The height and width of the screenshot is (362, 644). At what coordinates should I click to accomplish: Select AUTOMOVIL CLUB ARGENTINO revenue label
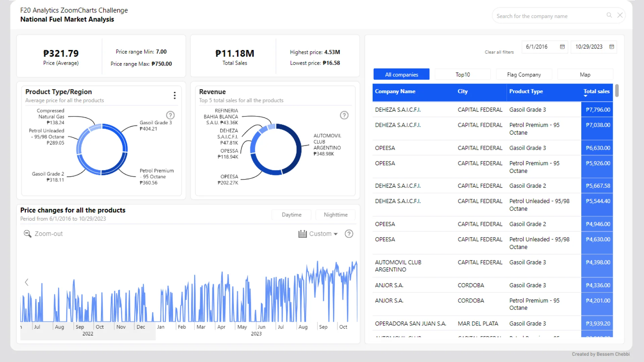tap(327, 145)
